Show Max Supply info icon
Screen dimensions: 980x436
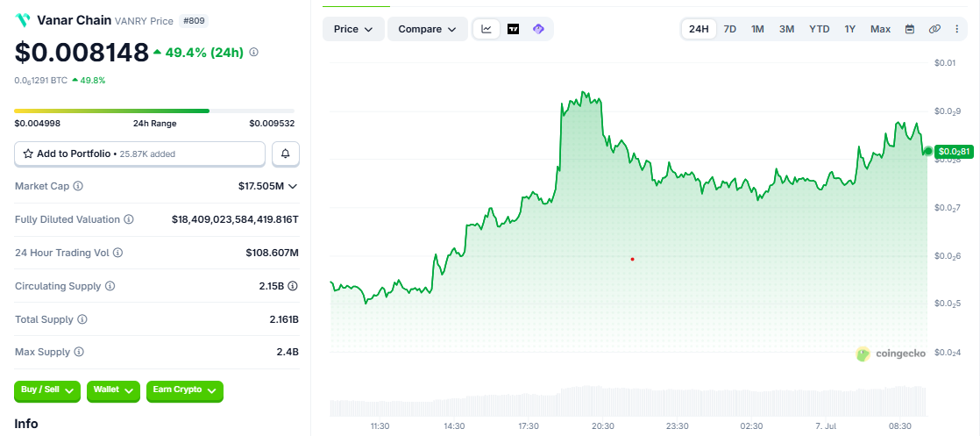tap(79, 352)
